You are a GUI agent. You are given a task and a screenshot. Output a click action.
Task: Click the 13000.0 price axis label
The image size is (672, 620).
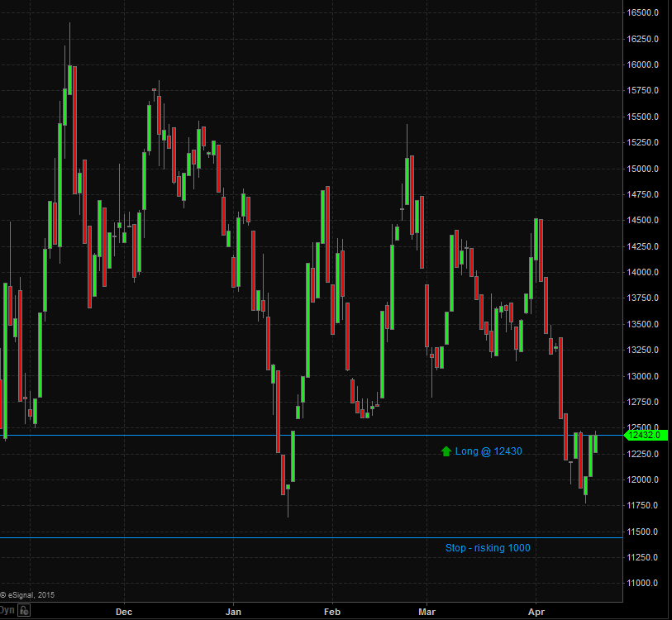(x=642, y=376)
